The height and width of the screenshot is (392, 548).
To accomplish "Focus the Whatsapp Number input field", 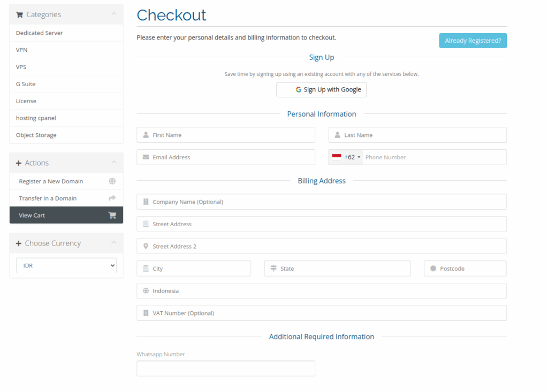I will (226, 368).
